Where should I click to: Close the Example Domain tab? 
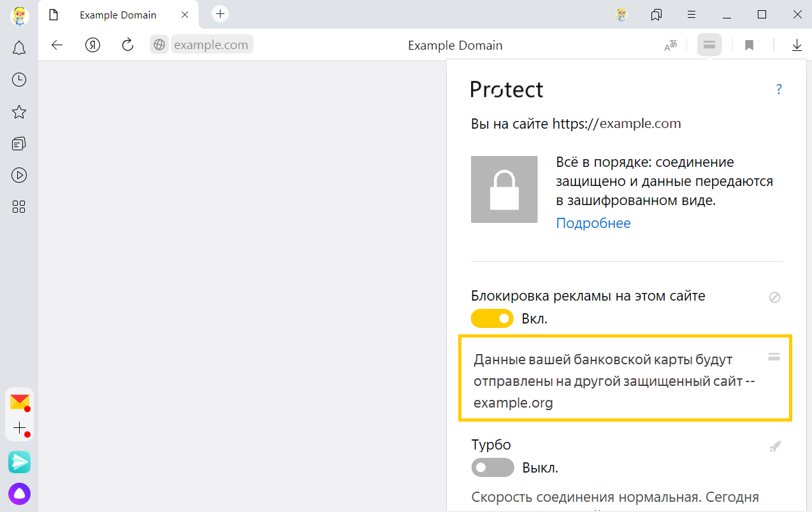click(185, 15)
